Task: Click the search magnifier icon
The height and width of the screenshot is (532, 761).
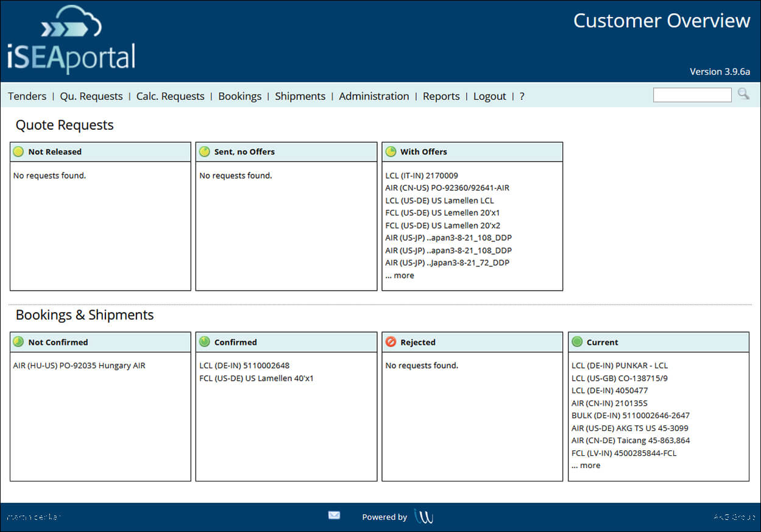Action: click(x=743, y=94)
